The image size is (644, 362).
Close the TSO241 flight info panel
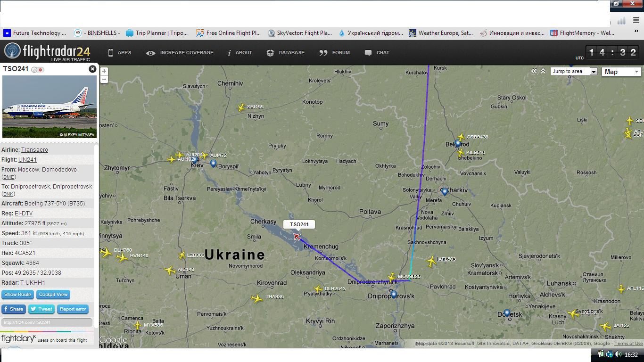coord(92,69)
